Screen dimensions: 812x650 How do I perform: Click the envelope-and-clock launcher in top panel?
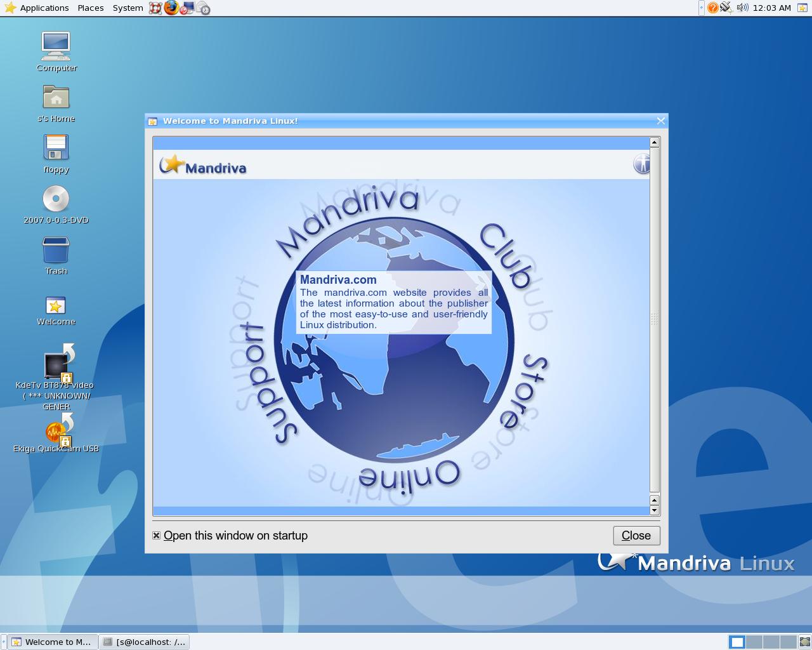tap(203, 8)
